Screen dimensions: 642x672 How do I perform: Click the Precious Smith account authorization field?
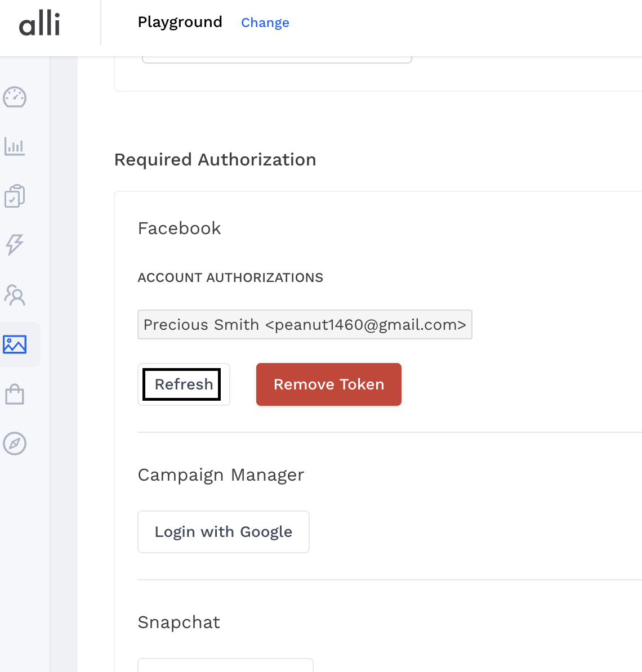point(305,325)
